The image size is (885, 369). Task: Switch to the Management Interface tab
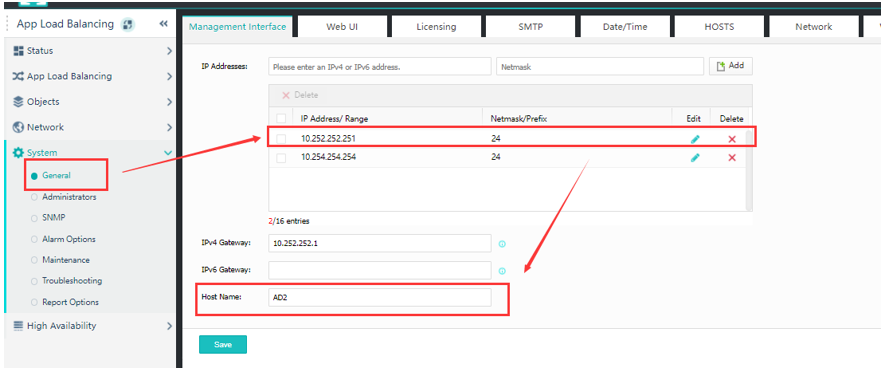[x=237, y=27]
